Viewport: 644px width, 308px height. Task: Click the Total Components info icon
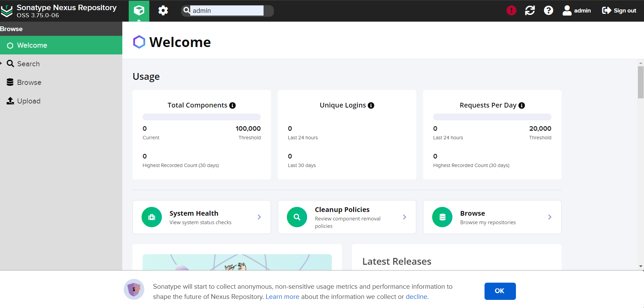(x=232, y=105)
